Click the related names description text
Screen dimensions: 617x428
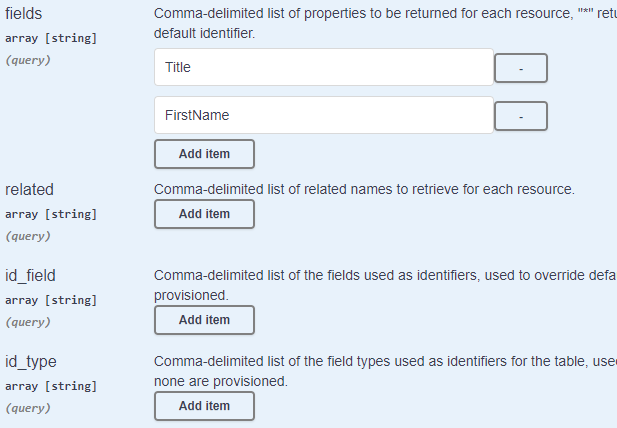coord(363,189)
